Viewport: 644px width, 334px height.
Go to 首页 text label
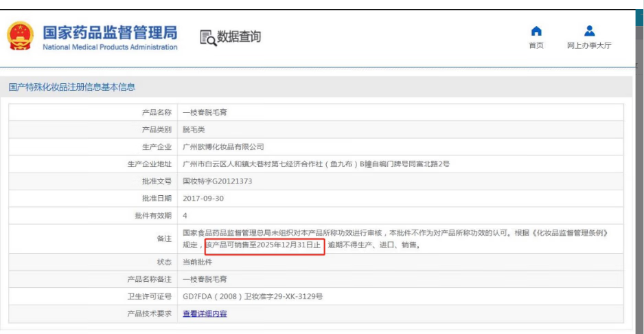536,46
